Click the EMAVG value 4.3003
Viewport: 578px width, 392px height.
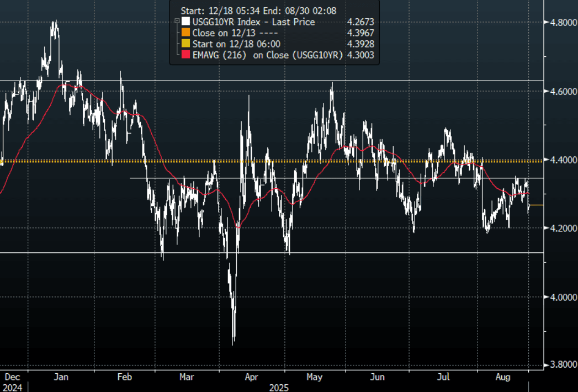(360, 55)
